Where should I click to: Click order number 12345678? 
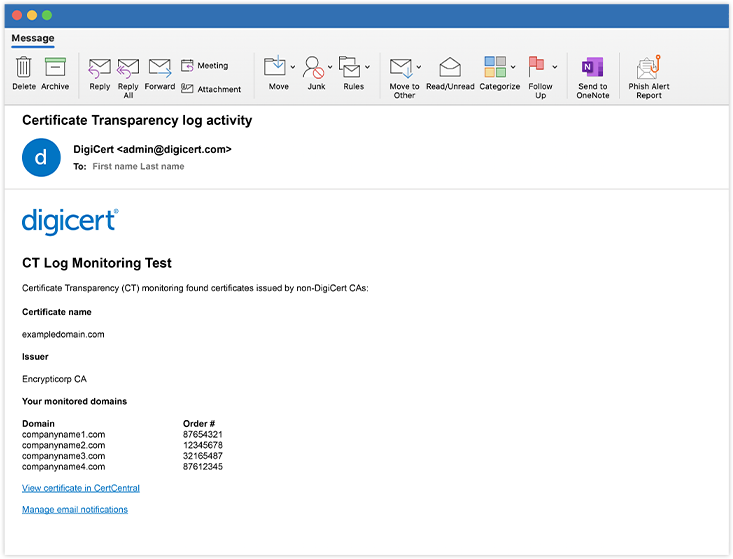click(x=203, y=445)
